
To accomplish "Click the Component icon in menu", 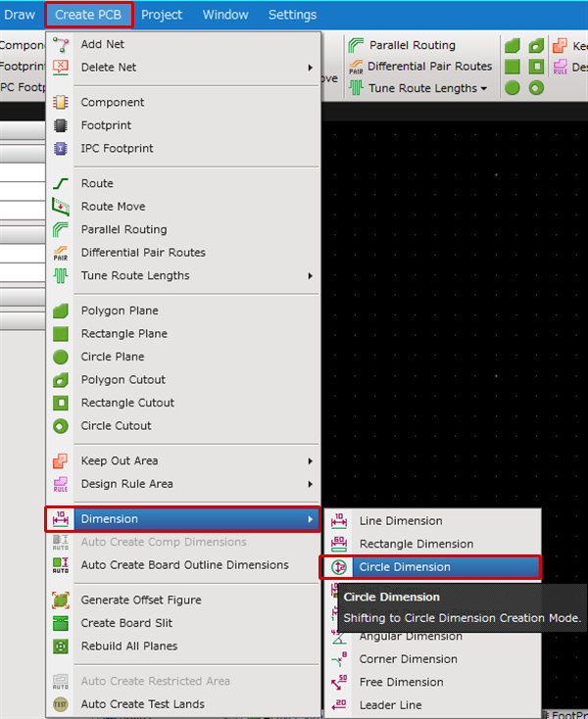I will pos(61,102).
